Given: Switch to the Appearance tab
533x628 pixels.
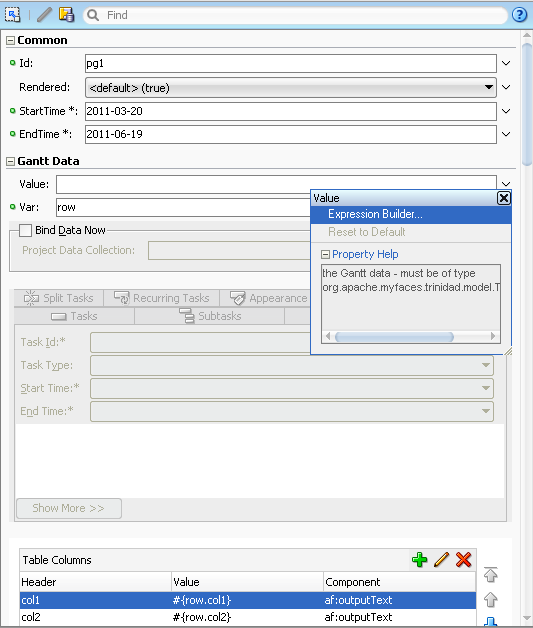Looking at the screenshot, I should (x=269, y=298).
